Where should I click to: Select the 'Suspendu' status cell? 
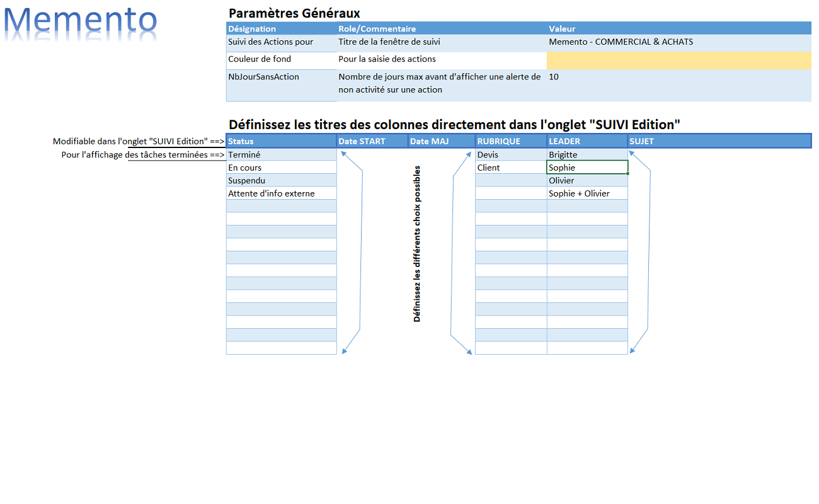282,180
